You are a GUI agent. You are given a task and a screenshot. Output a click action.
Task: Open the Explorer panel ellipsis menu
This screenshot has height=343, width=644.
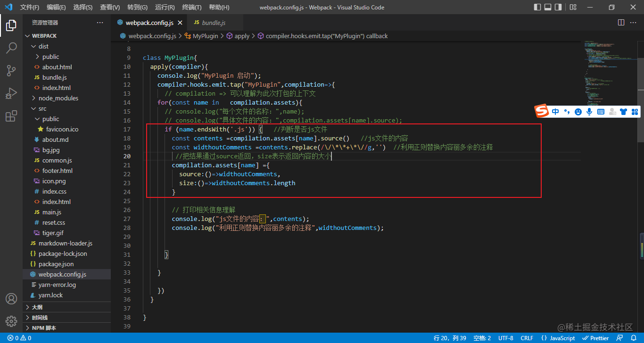tap(100, 23)
